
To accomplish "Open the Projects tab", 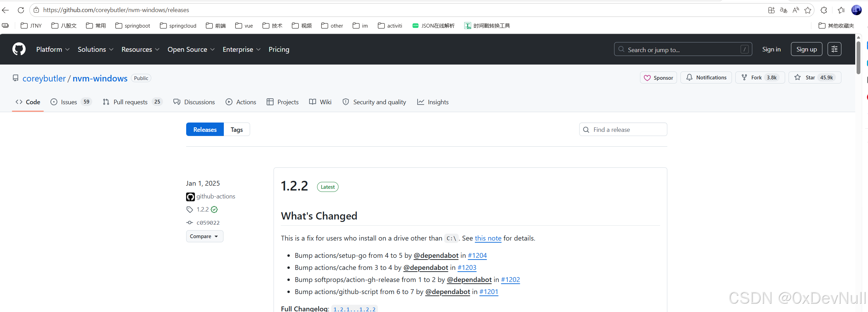I will pos(283,102).
